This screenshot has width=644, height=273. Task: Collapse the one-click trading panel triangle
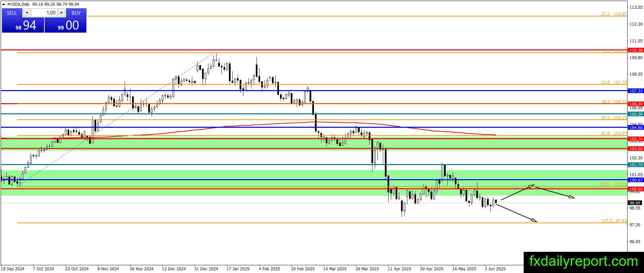pyautogui.click(x=4, y=4)
